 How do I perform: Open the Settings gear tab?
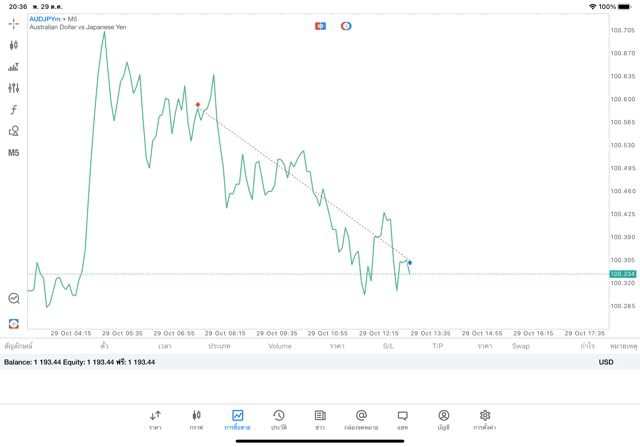[485, 419]
